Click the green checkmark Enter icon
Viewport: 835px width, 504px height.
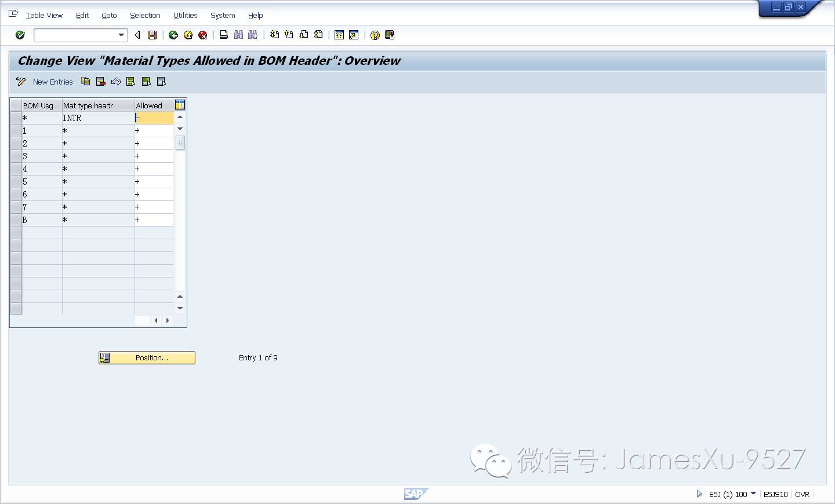20,35
